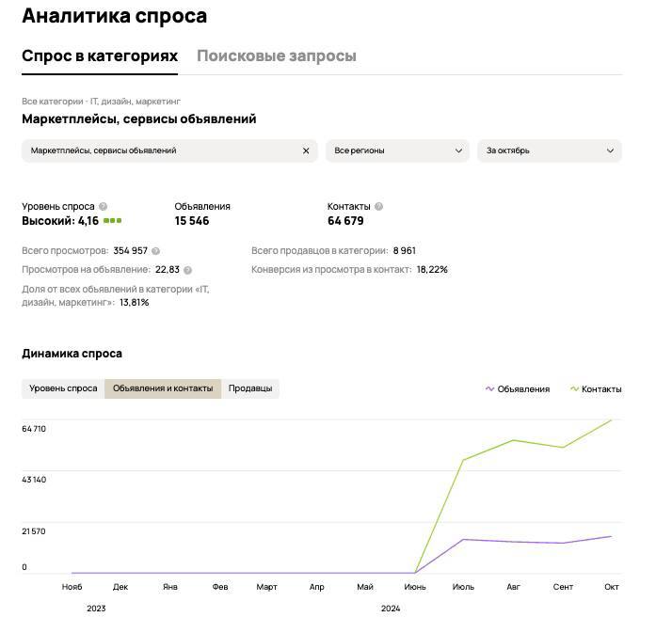Click the help icon next to Контакты

(x=378, y=207)
